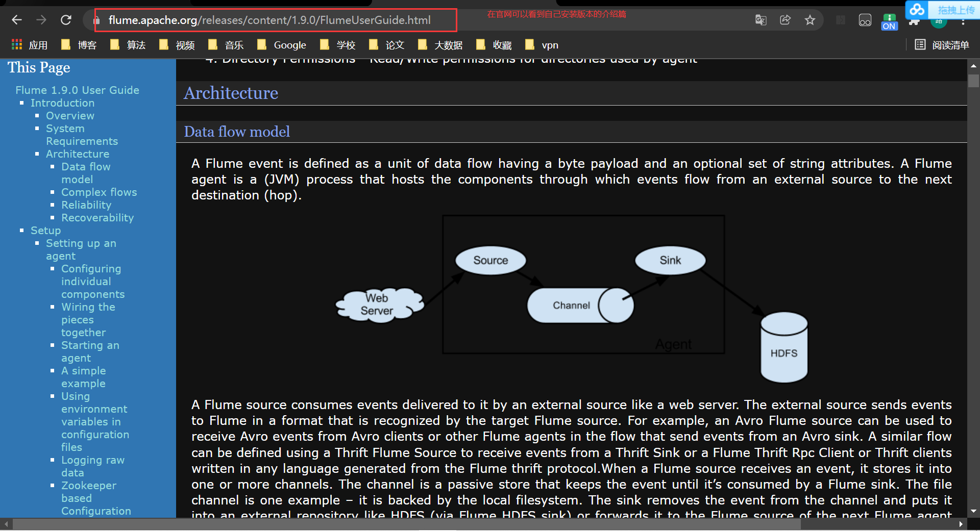The image size is (980, 531).
Task: Click the browser forward arrow
Action: [41, 20]
